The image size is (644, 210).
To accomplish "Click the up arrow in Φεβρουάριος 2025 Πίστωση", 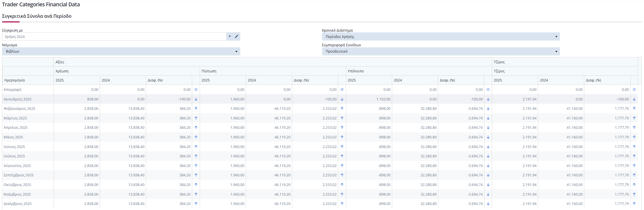I will coord(342,109).
